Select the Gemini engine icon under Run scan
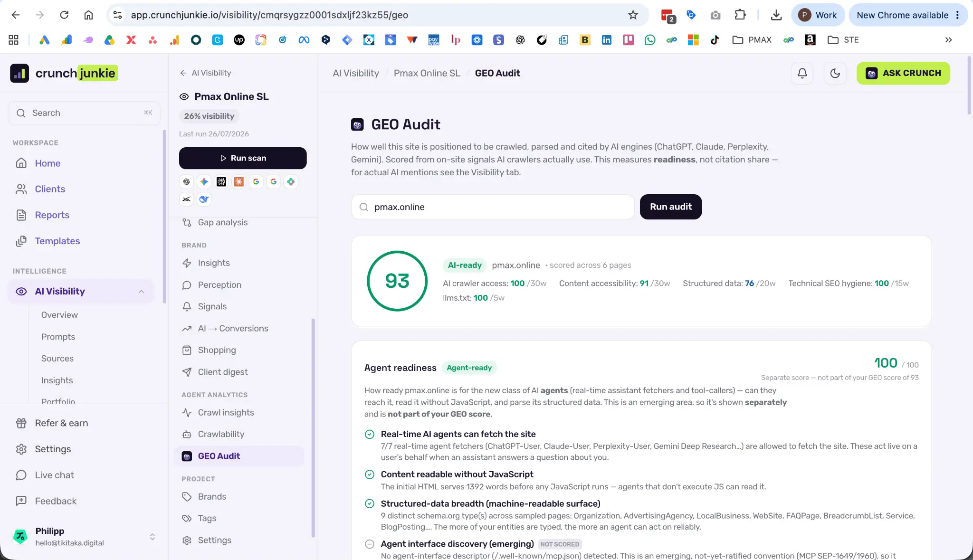973x560 pixels. pos(204,181)
